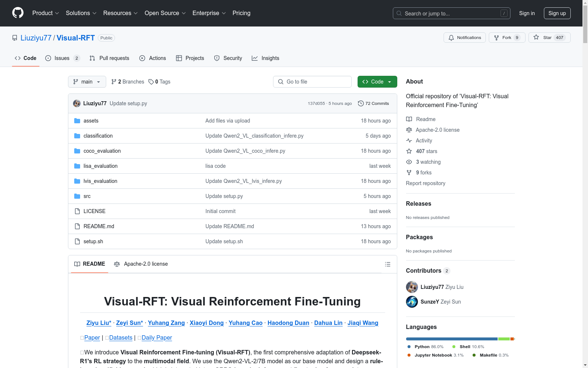
Task: Open Update Qwen2_VL_coco_infere.py commit message
Action: [x=245, y=151]
